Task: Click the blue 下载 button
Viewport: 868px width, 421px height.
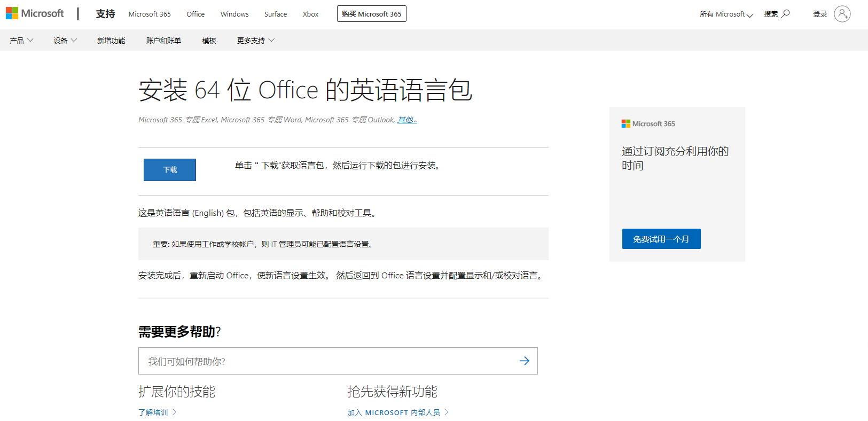Action: click(x=170, y=170)
